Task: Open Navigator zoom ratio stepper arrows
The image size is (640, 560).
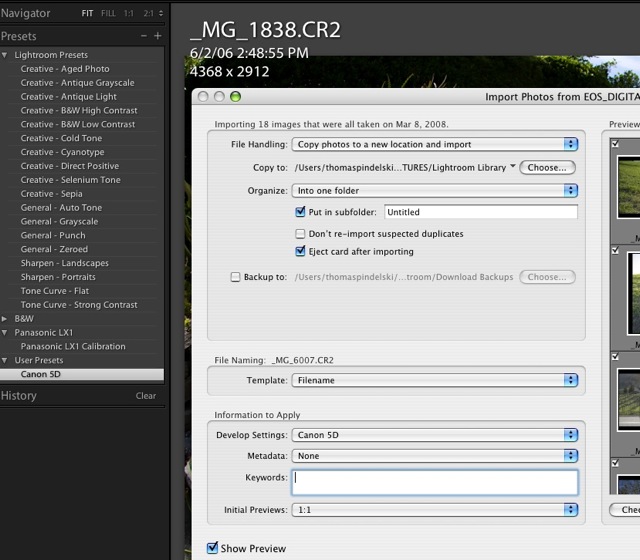Action: (x=161, y=13)
